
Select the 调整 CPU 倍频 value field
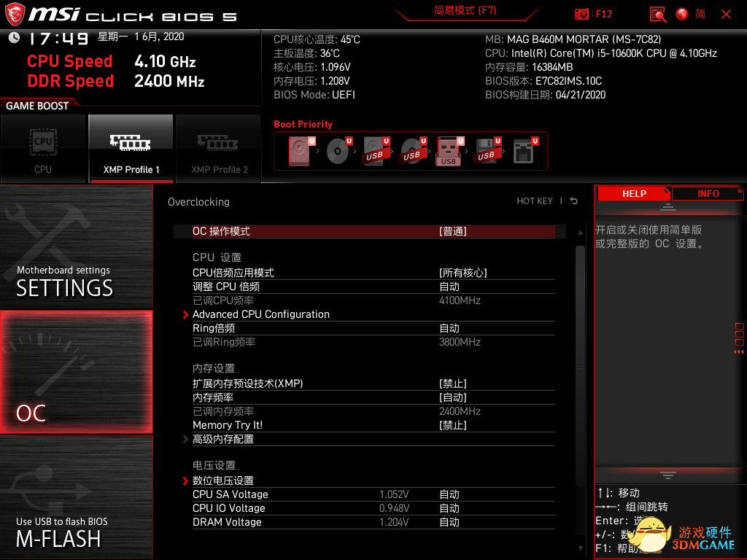pos(449,287)
